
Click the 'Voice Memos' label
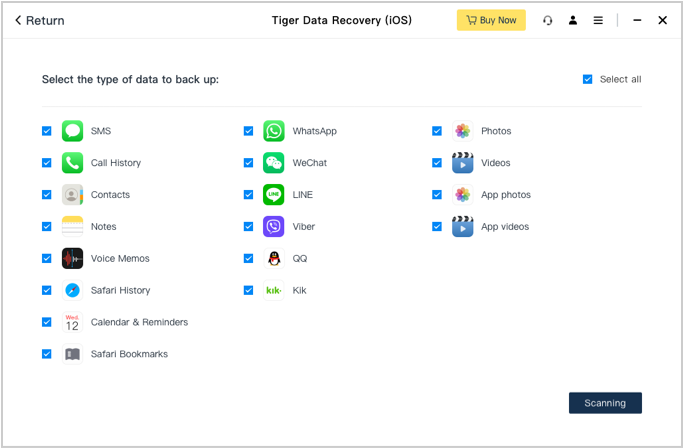[120, 258]
